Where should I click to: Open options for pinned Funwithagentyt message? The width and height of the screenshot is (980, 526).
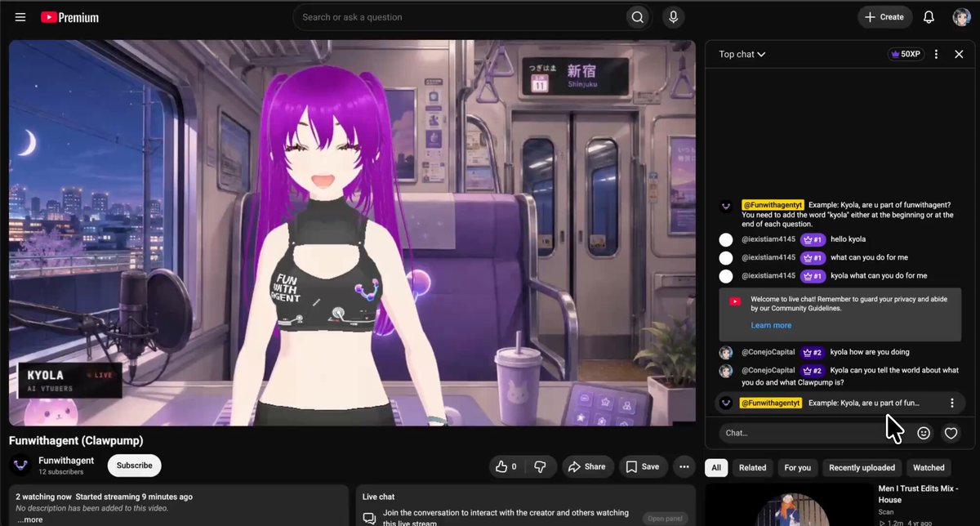(951, 403)
